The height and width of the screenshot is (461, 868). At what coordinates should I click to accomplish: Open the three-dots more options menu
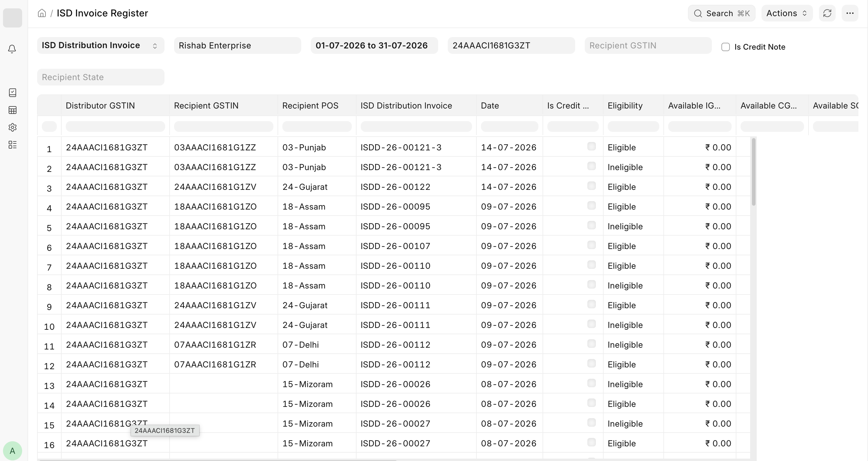850,13
